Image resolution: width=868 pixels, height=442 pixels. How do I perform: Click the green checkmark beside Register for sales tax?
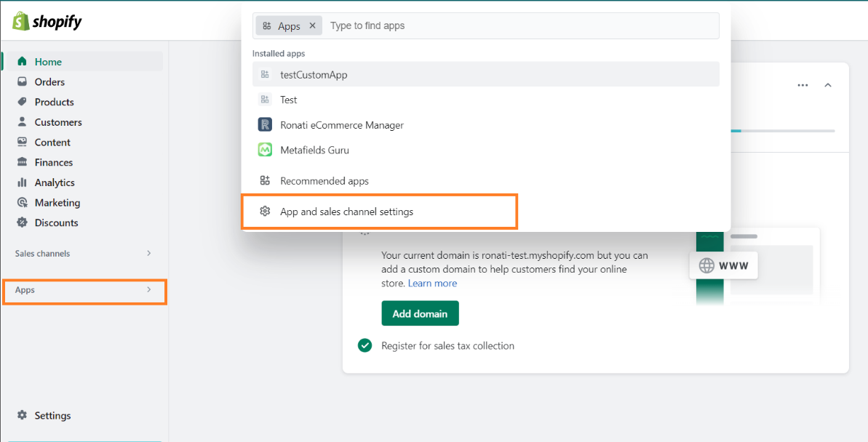coord(365,346)
